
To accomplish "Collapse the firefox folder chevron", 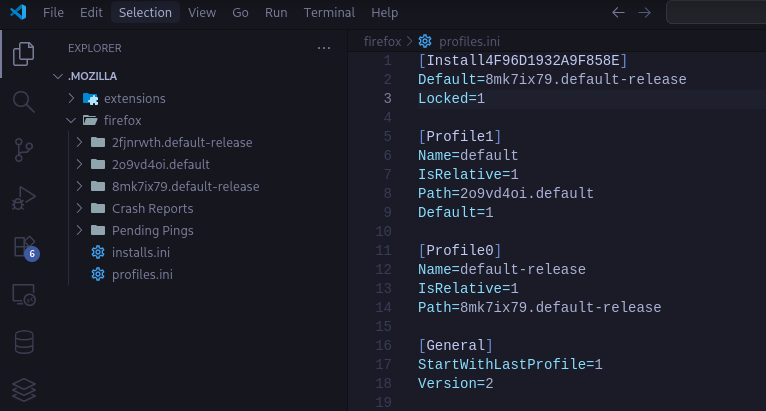I will (71, 120).
